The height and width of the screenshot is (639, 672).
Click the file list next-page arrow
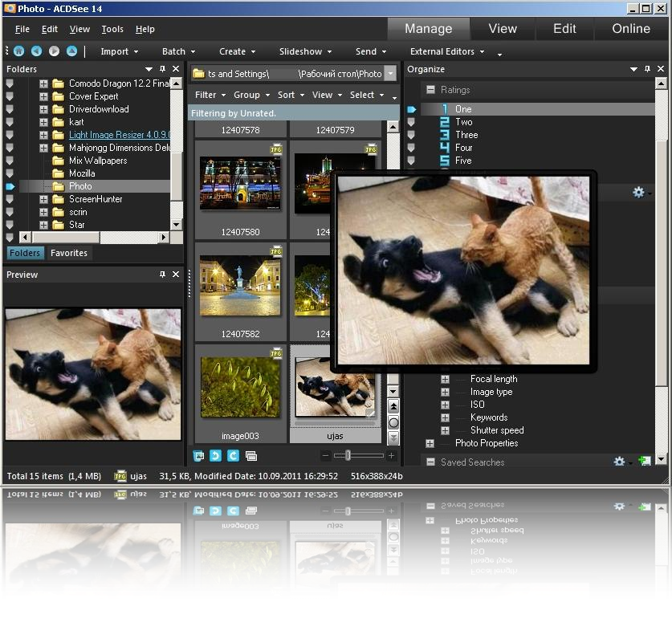coord(393,438)
